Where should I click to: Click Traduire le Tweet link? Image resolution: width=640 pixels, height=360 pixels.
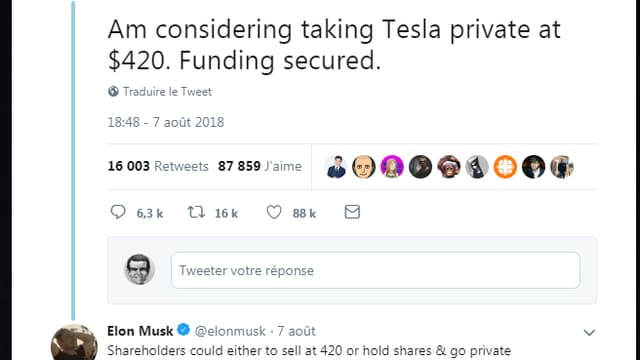167,91
